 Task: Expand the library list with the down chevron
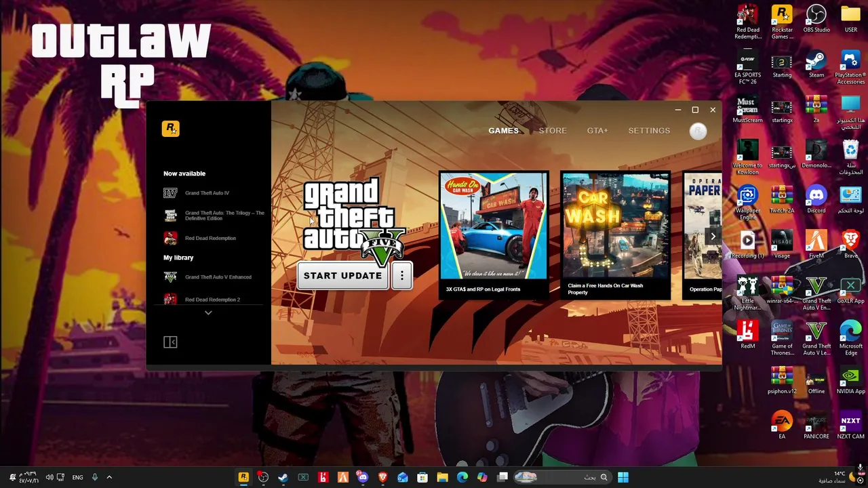pos(208,312)
